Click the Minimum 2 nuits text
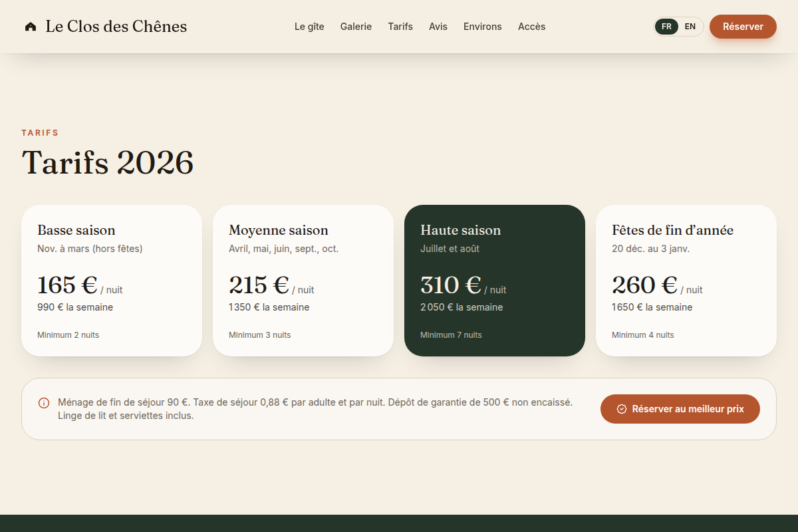Screen dimensions: 798x532 [68, 335]
